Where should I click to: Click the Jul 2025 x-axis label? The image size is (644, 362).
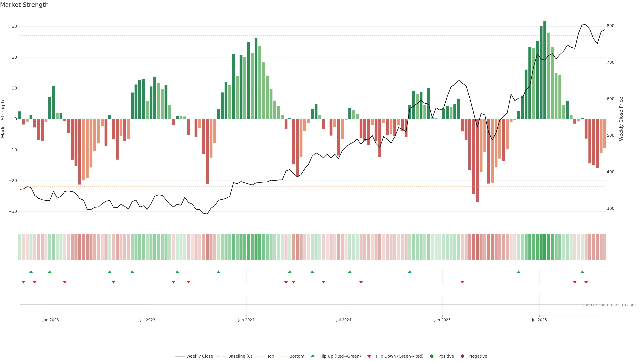tap(539, 320)
